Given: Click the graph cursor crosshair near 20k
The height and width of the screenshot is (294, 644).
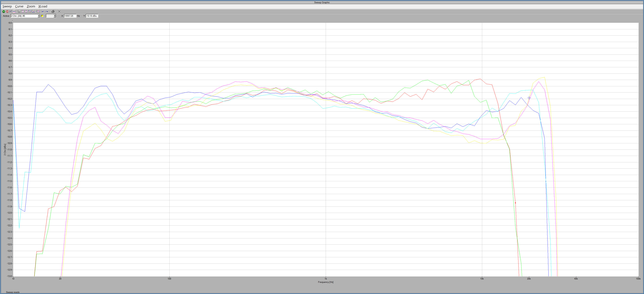Looking at the screenshot, I should (529, 98).
